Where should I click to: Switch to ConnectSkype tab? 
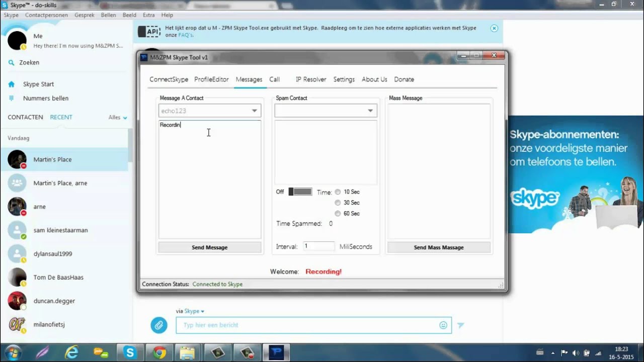[169, 79]
